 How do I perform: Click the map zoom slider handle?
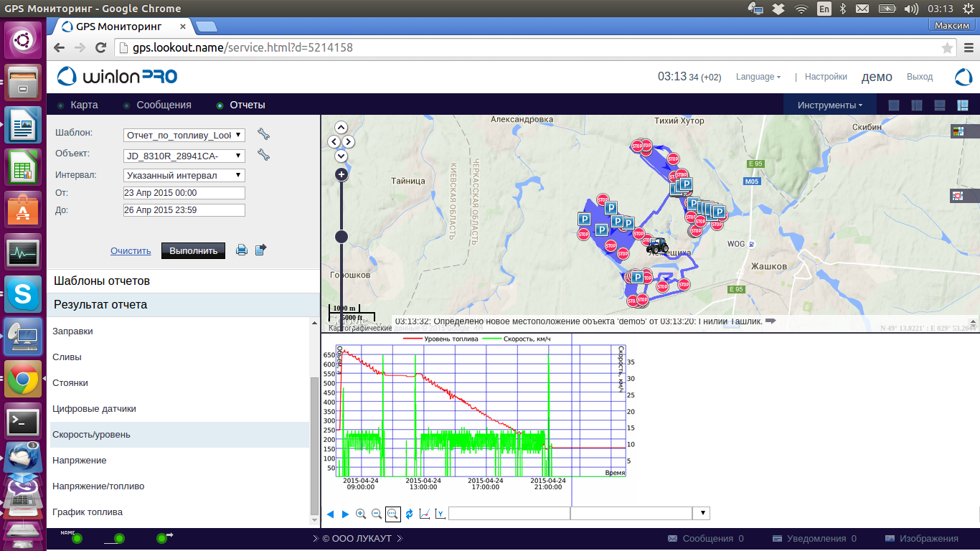[x=341, y=237]
